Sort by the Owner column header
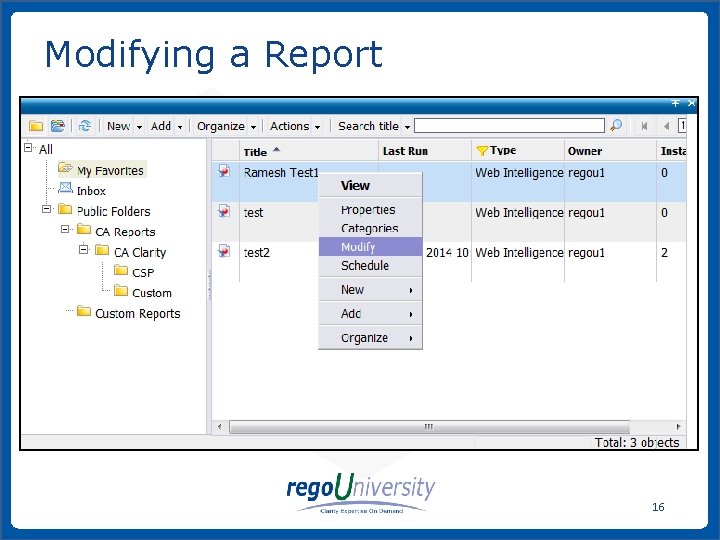This screenshot has height=540, width=720. tap(610, 151)
